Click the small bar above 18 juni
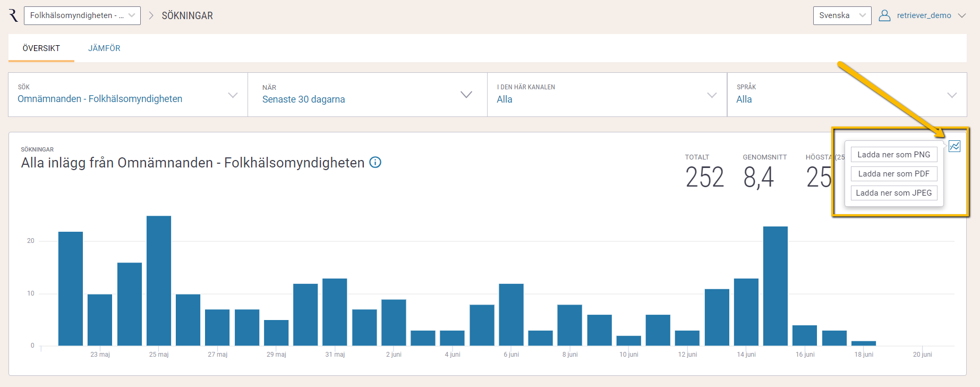The image size is (980, 387). click(864, 343)
